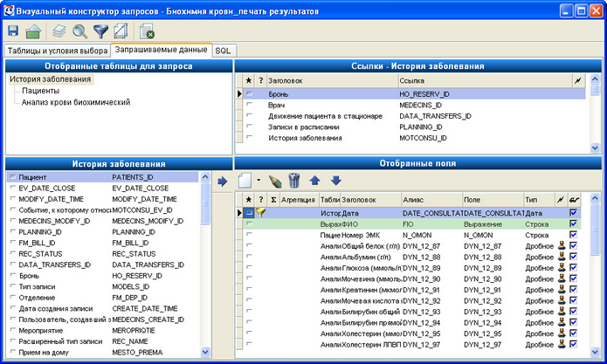The width and height of the screenshot is (607, 364).
Task: Click the document with green cross icon
Action: pyautogui.click(x=147, y=31)
